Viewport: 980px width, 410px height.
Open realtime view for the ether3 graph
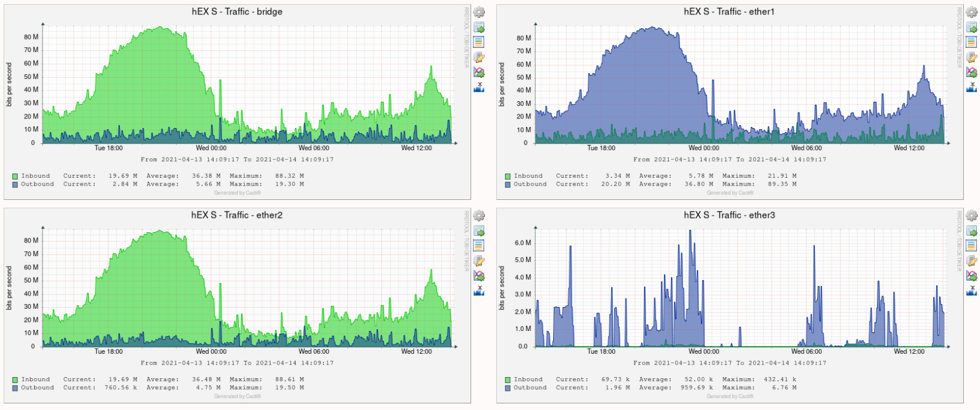click(x=972, y=276)
